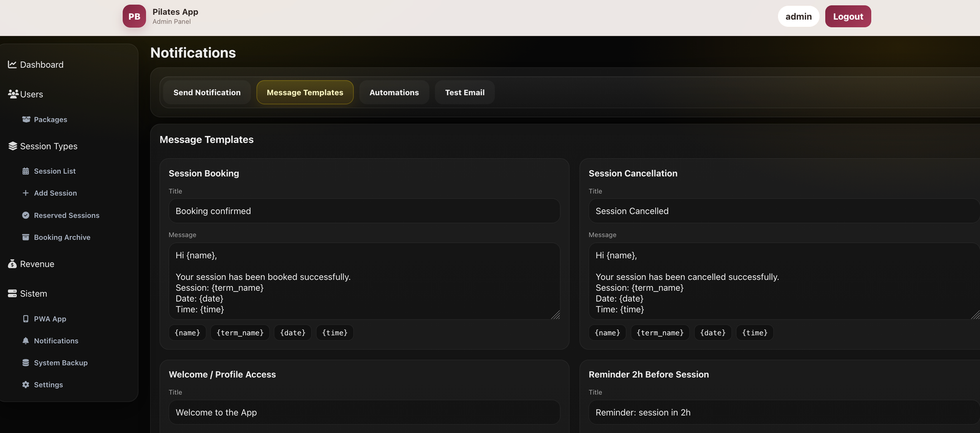This screenshot has width=980, height=433.
Task: Insert {time} tag in Session Cancellation
Action: [x=755, y=333]
